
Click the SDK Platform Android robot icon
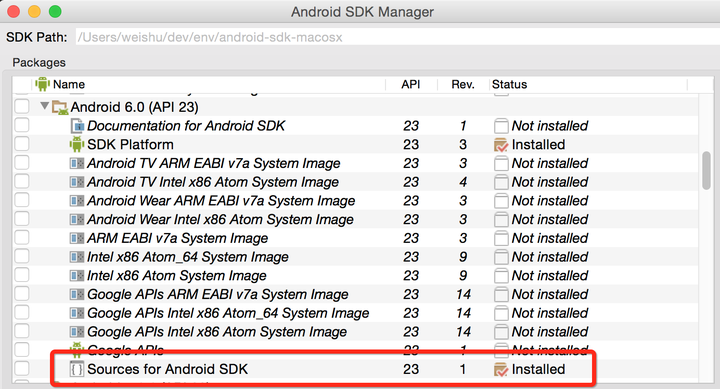click(x=77, y=144)
